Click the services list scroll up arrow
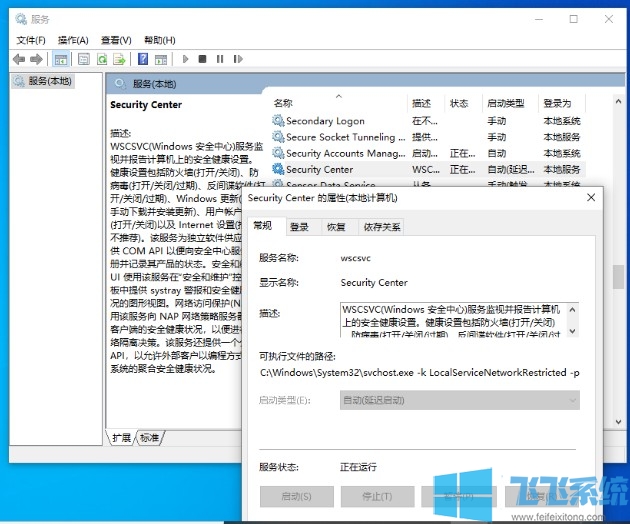The image size is (630, 524). coord(618,102)
